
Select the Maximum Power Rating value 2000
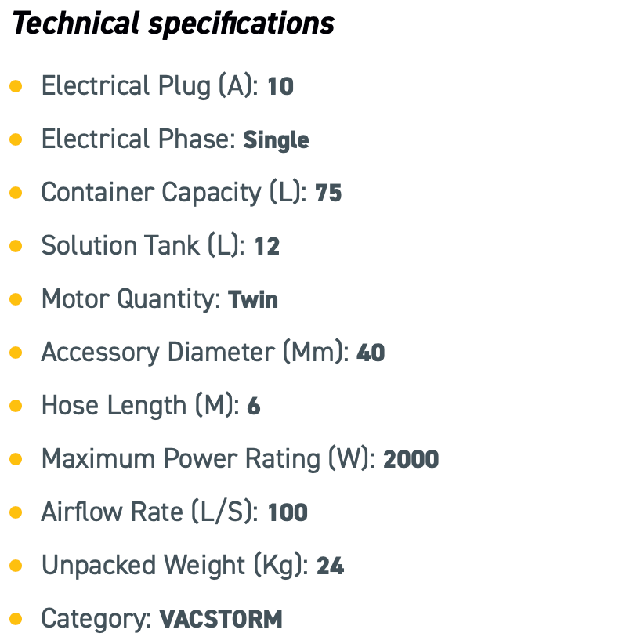click(411, 459)
